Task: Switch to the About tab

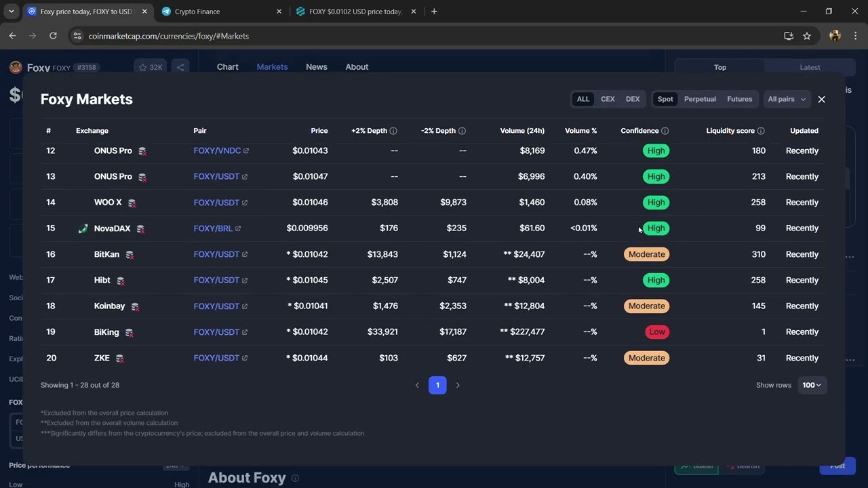Action: pos(357,67)
